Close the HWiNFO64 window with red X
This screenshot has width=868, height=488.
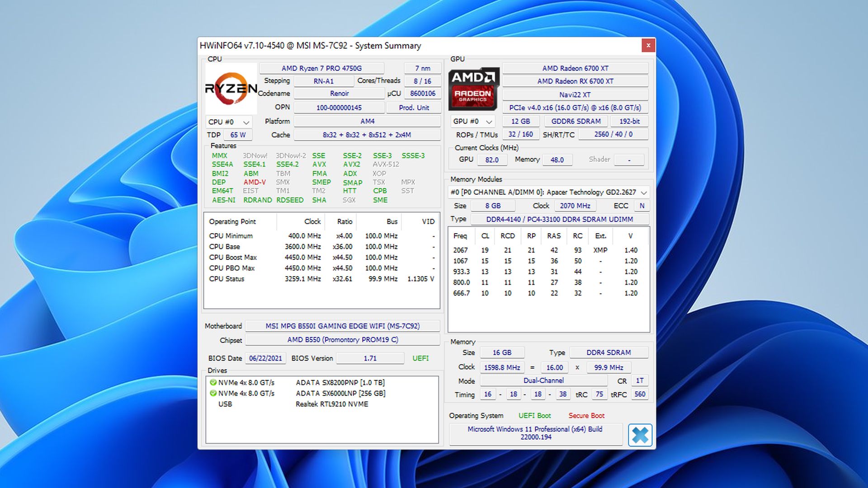coord(648,45)
